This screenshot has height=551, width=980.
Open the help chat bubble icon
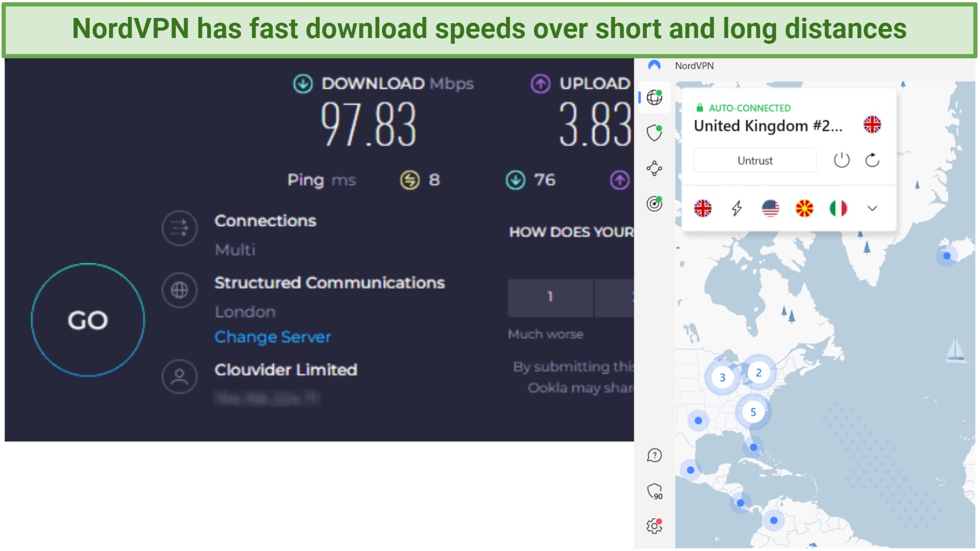[x=654, y=455]
